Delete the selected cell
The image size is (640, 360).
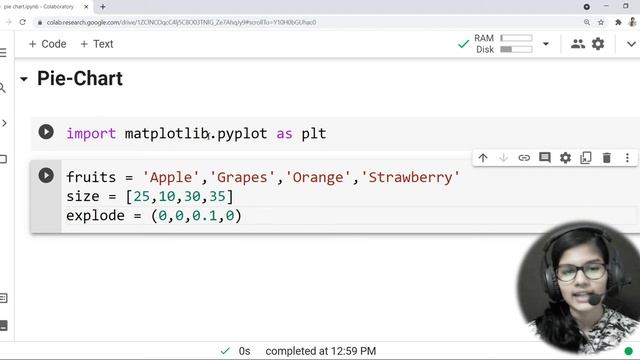607,158
